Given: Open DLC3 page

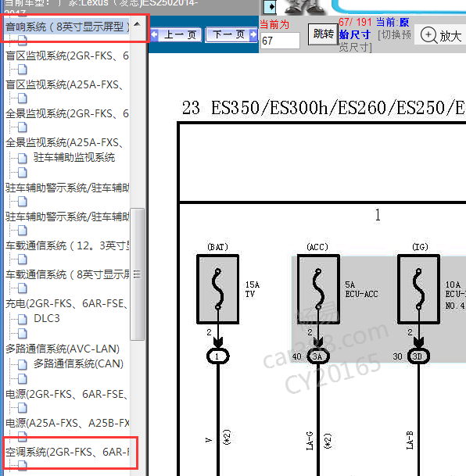Looking at the screenshot, I should click(47, 318).
